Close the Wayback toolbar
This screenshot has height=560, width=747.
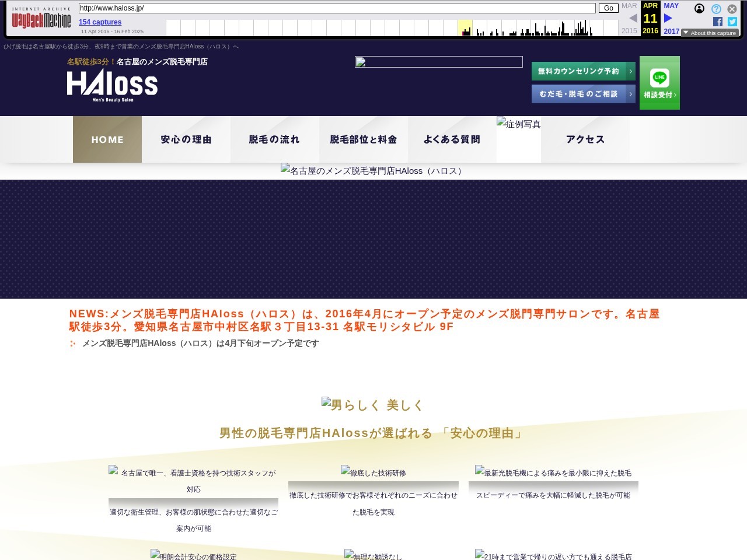pyautogui.click(x=732, y=9)
